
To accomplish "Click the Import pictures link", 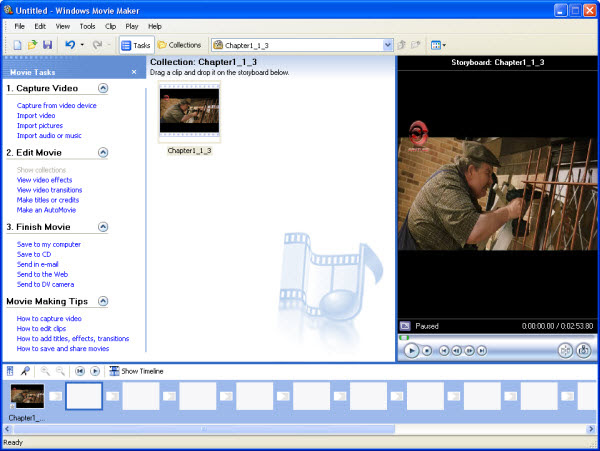I will pos(40,125).
